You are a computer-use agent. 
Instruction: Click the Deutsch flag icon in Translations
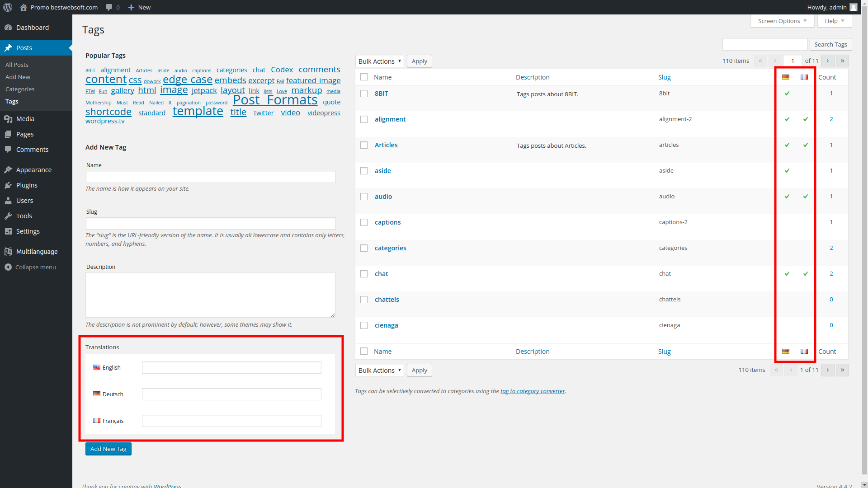coord(97,394)
